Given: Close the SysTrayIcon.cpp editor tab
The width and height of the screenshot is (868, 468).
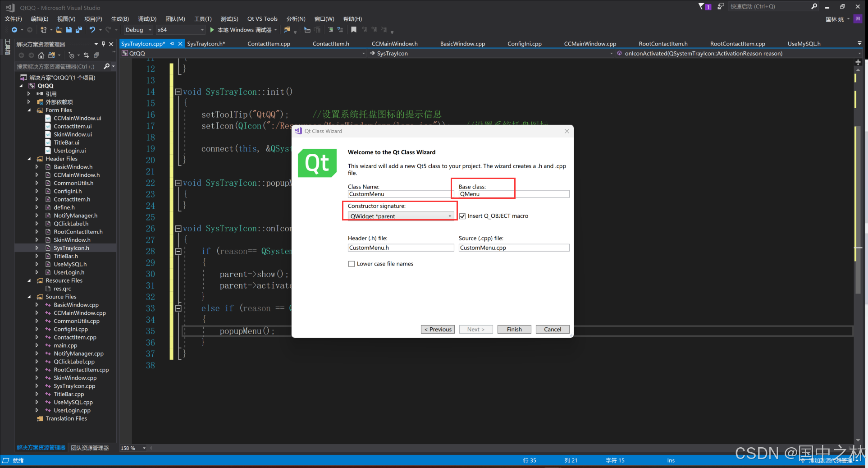Looking at the screenshot, I should 180,44.
